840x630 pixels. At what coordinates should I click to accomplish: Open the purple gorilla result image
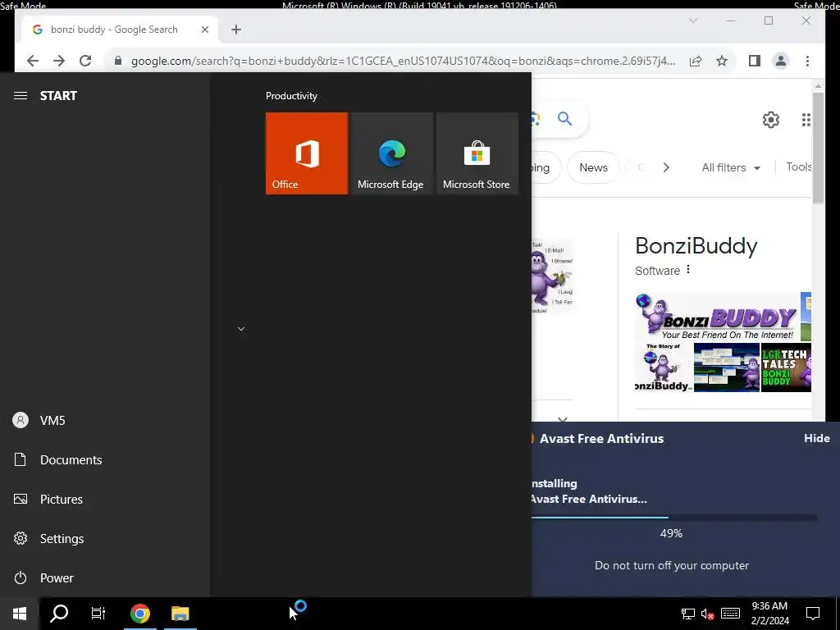pyautogui.click(x=552, y=277)
